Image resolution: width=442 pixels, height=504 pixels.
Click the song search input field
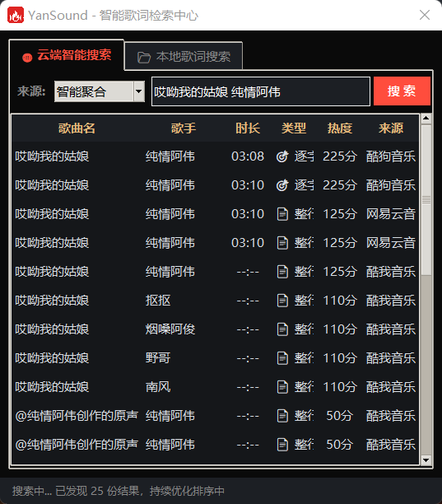tap(261, 91)
